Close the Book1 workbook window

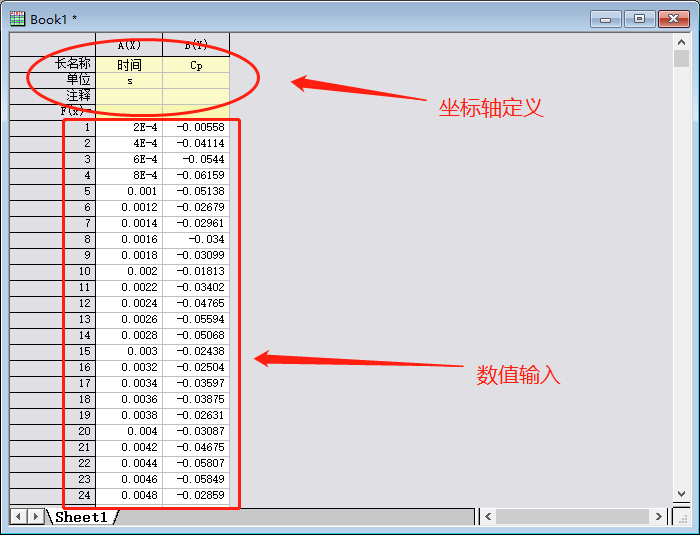coord(672,18)
